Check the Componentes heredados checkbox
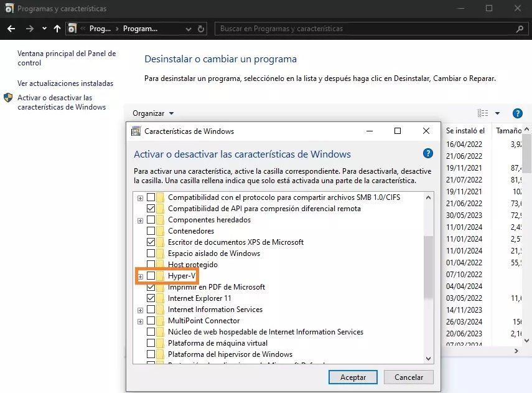Viewport: 532px width, 393px height. click(151, 219)
